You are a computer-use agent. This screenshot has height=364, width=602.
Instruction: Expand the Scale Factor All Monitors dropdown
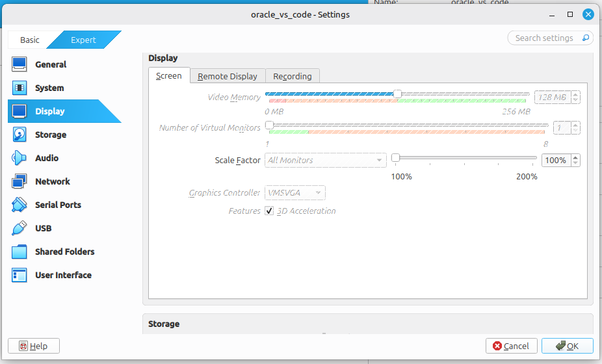[x=325, y=160]
